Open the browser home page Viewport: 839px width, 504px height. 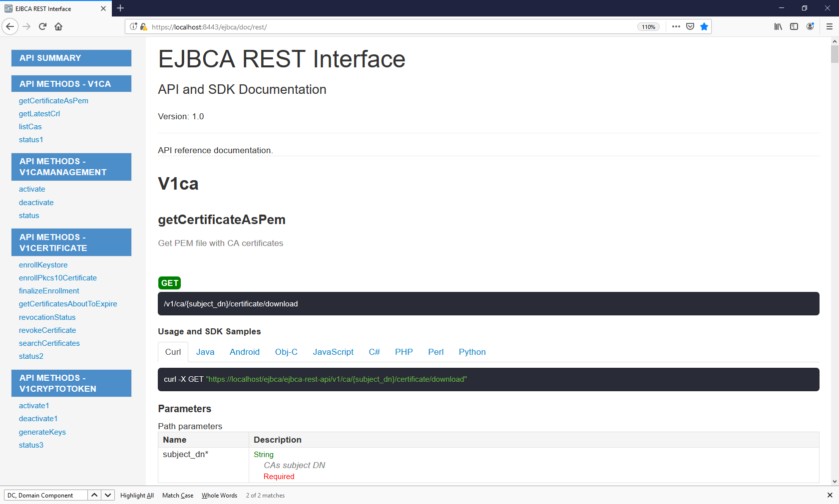point(58,26)
